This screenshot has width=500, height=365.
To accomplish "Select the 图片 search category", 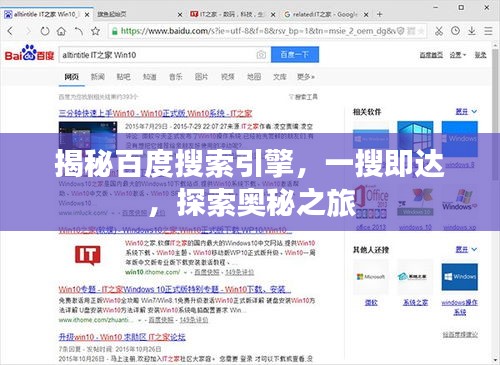I will click(201, 77).
